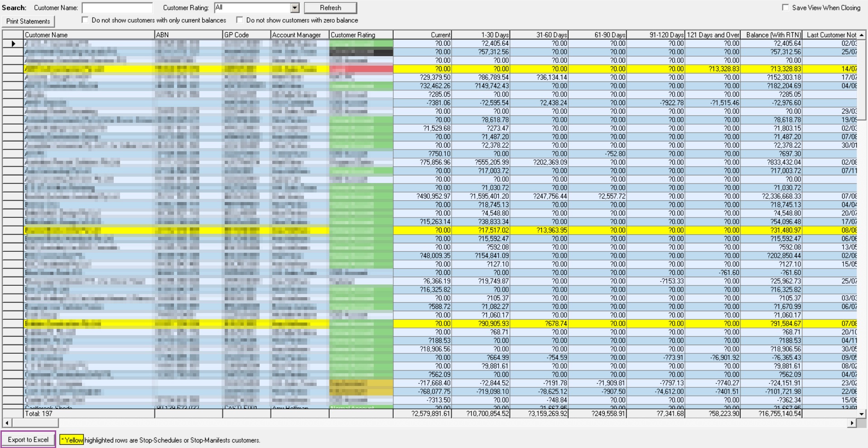Viewport: 868px width, 448px height.
Task: Click the Refresh button
Action: point(331,7)
